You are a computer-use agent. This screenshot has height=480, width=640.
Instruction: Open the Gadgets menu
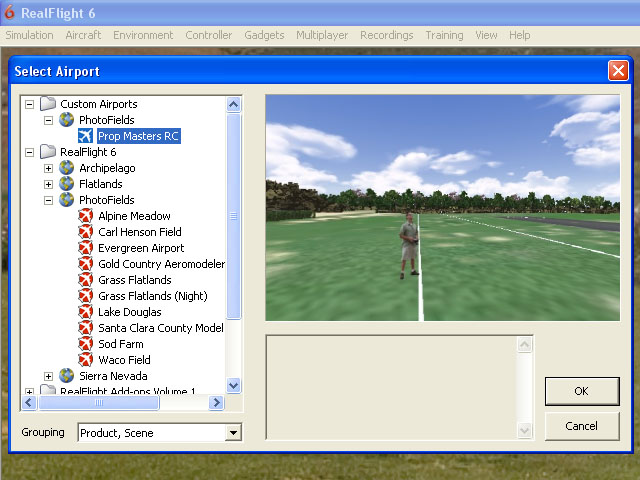264,35
